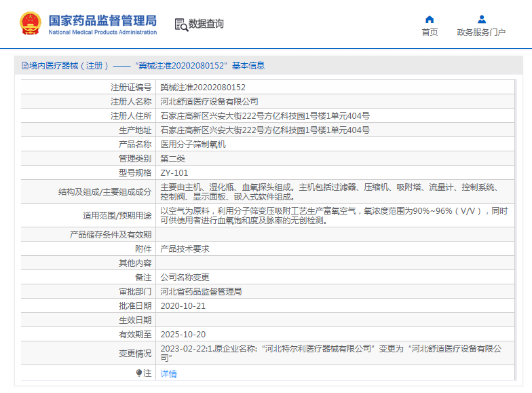
Task: Click the 注册人名称 label
Action: 131,102
